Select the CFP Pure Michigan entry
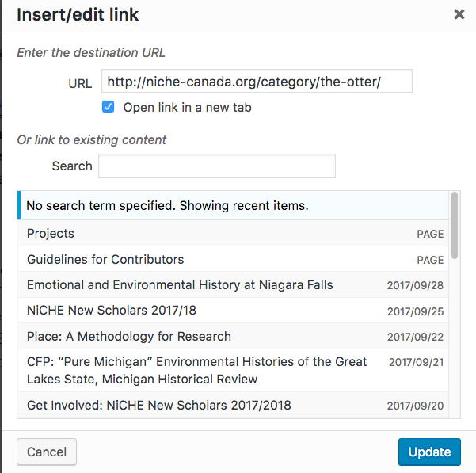Viewport: 476px width, 473px height. click(x=196, y=370)
